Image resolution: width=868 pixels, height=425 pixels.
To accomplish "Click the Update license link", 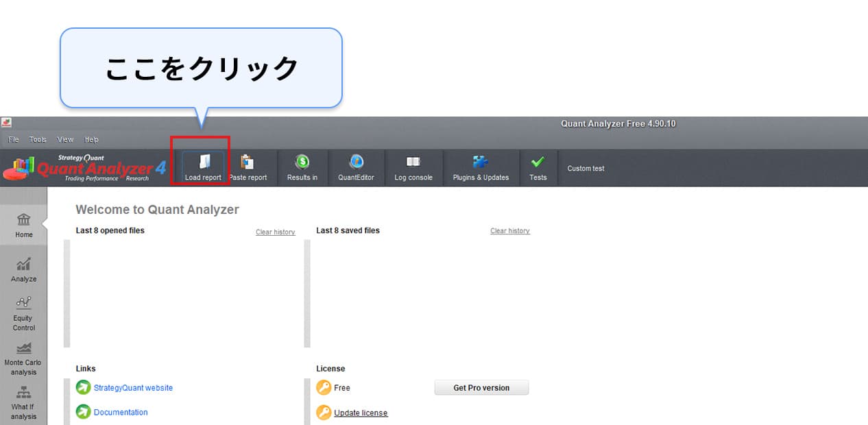I will (x=361, y=413).
